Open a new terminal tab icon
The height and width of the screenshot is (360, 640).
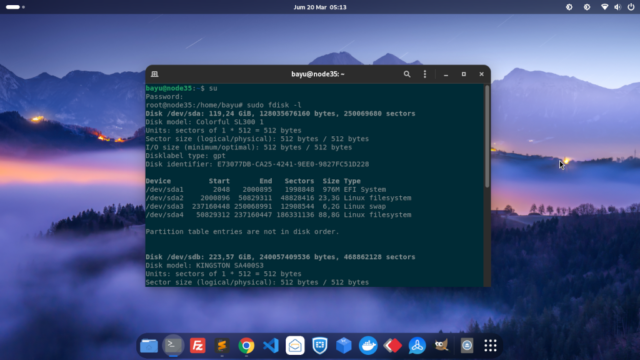pos(155,74)
